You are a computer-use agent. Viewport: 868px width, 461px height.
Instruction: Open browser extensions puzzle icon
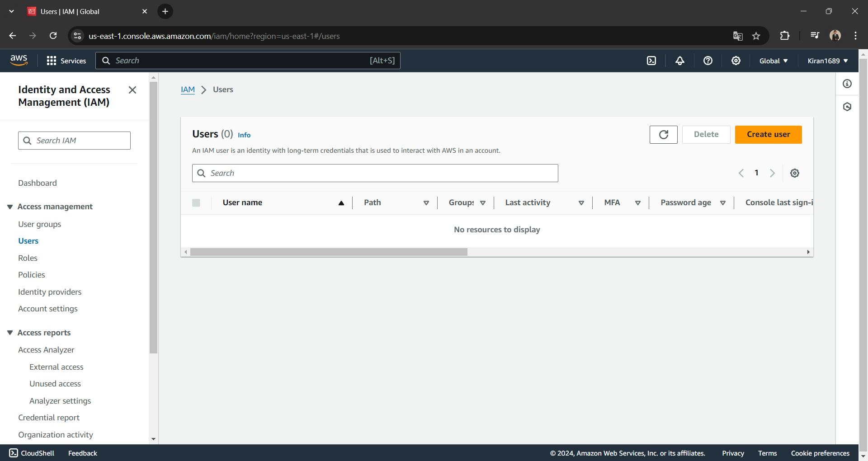pyautogui.click(x=785, y=36)
